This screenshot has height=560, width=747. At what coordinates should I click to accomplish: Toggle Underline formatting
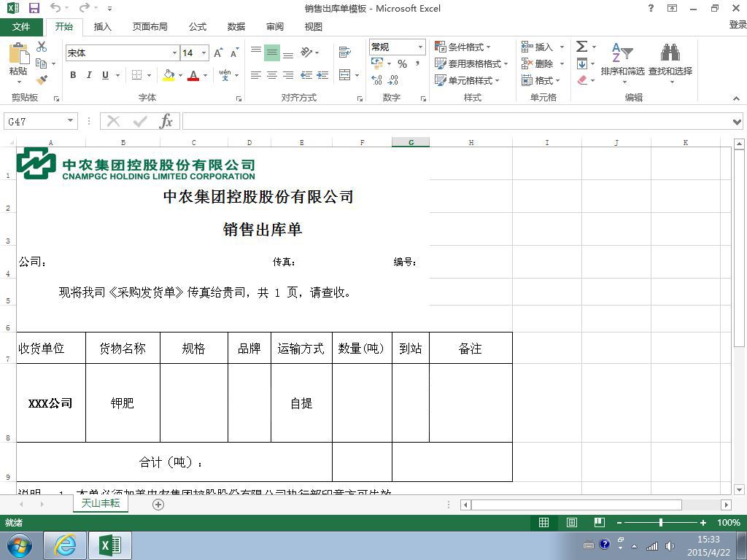105,75
